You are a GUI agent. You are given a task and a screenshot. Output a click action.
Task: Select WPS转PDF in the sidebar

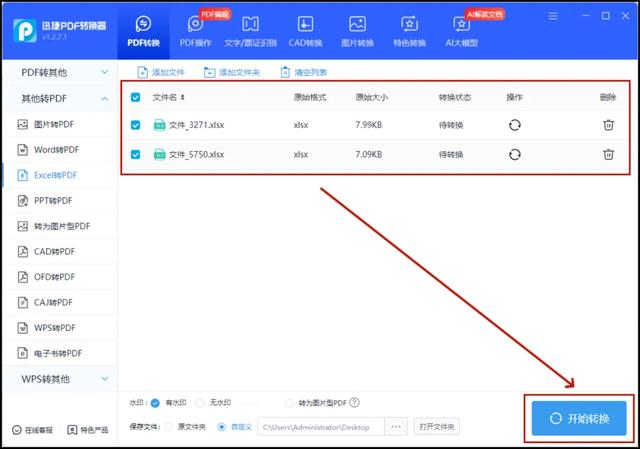(60, 328)
